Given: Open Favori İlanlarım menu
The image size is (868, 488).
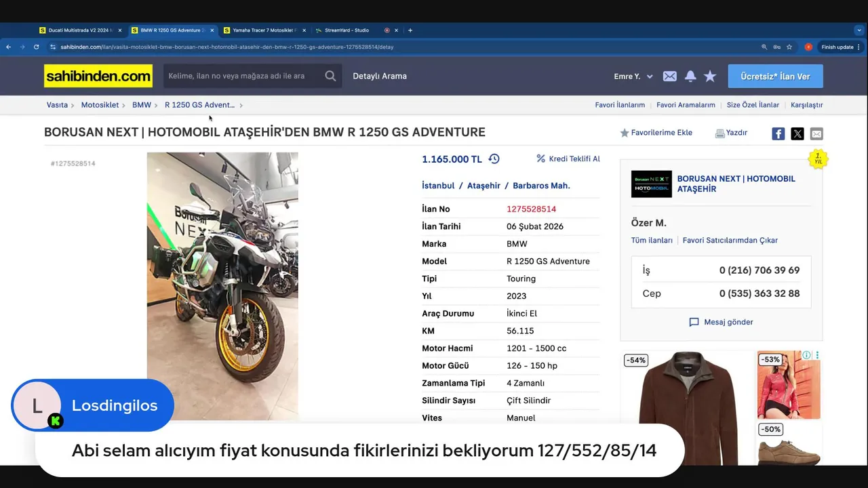Looking at the screenshot, I should tap(620, 105).
